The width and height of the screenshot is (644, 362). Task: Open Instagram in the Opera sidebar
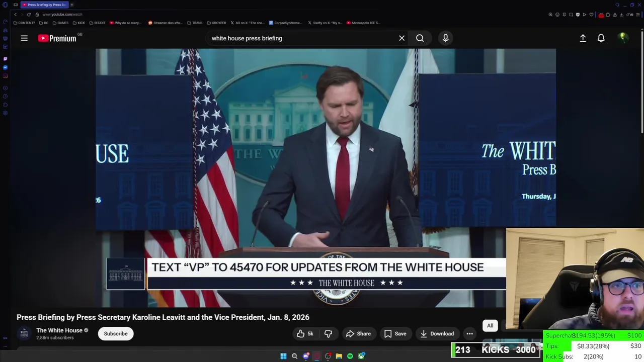pos(5,76)
